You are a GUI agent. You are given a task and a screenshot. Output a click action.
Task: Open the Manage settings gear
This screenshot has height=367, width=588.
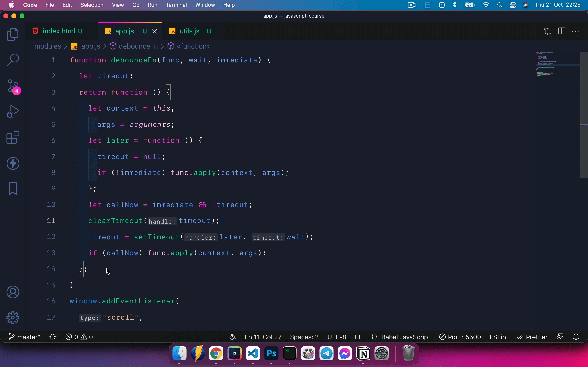(x=13, y=318)
